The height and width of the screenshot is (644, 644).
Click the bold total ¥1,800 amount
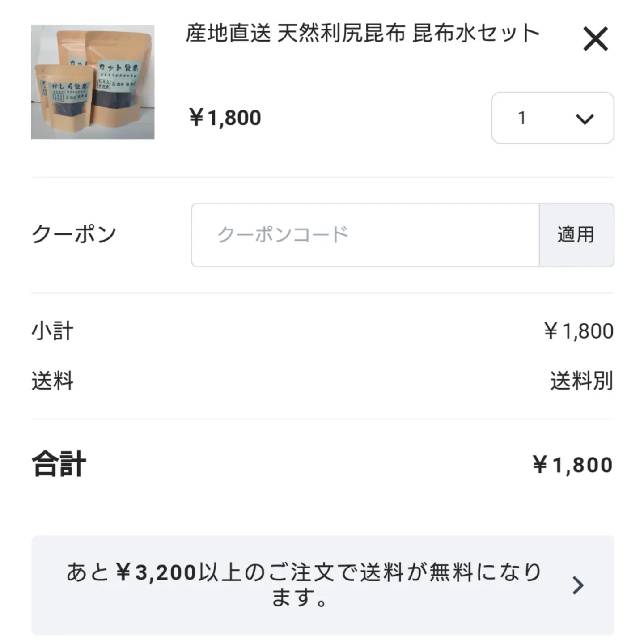point(572,465)
